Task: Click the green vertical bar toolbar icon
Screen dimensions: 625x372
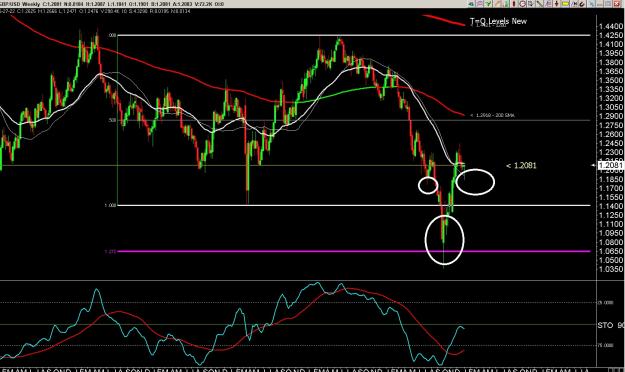Action: (506, 4)
